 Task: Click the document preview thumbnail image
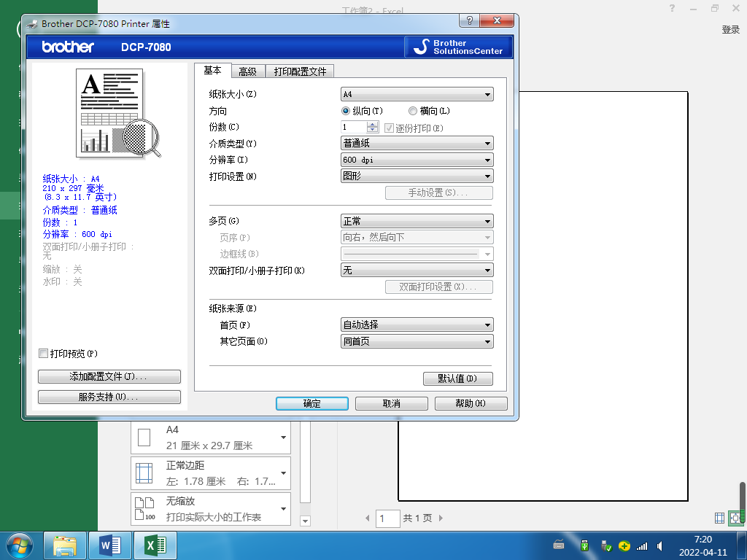tap(119, 113)
